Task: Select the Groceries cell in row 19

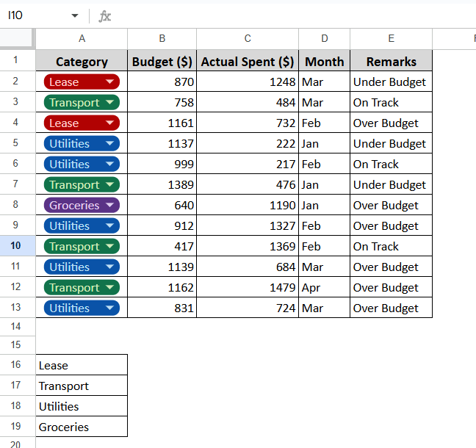Action: coord(82,427)
